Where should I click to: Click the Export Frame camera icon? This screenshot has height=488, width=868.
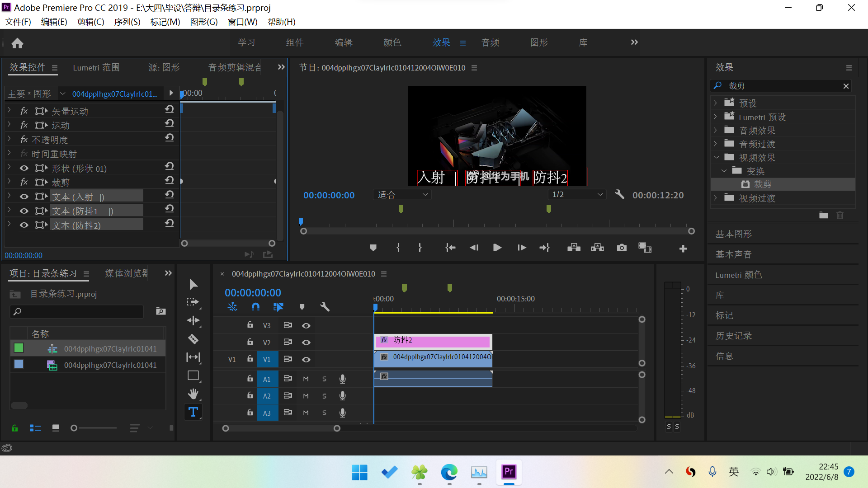(x=622, y=248)
